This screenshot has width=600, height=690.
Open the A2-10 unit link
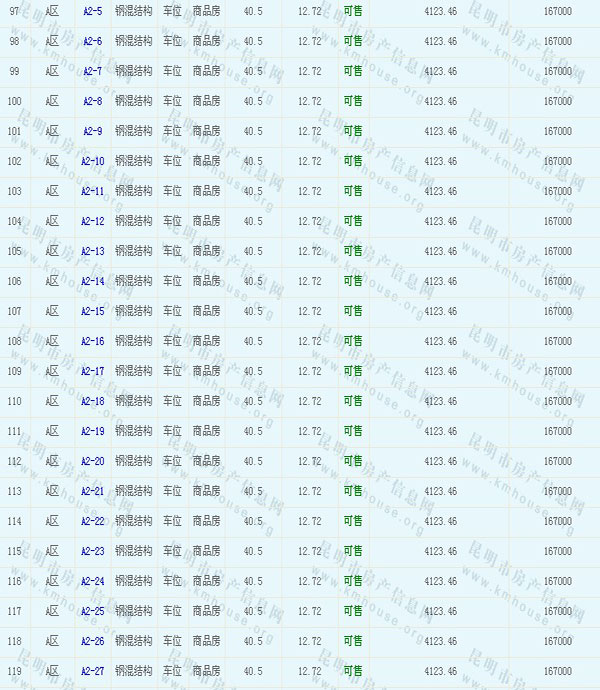pyautogui.click(x=92, y=161)
